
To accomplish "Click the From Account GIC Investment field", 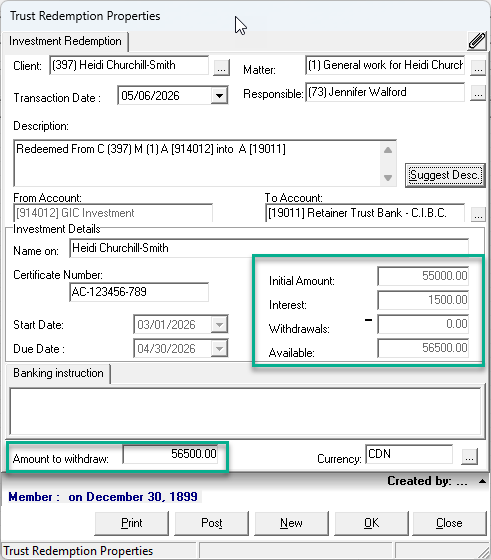I will point(113,213).
